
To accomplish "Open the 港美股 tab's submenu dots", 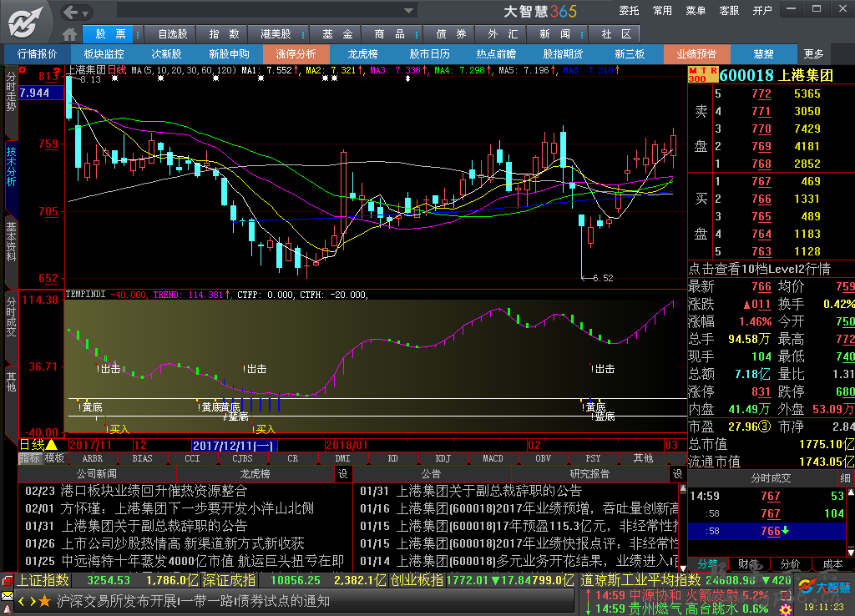I will pyautogui.click(x=302, y=34).
